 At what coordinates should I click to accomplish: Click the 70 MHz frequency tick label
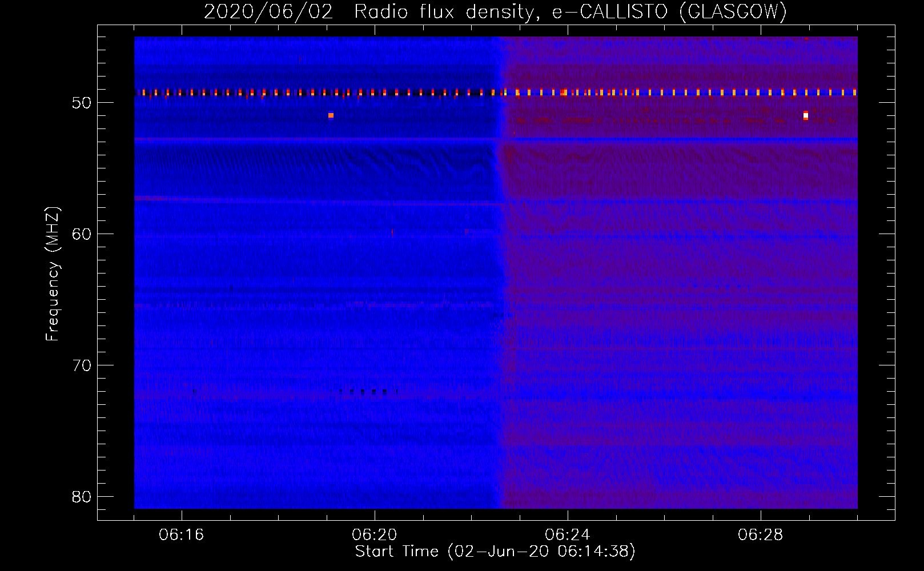(x=82, y=365)
